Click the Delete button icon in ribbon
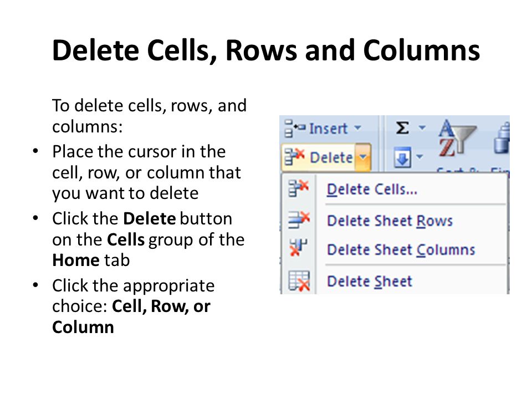Viewport: 532px width, 399px height. (294, 157)
